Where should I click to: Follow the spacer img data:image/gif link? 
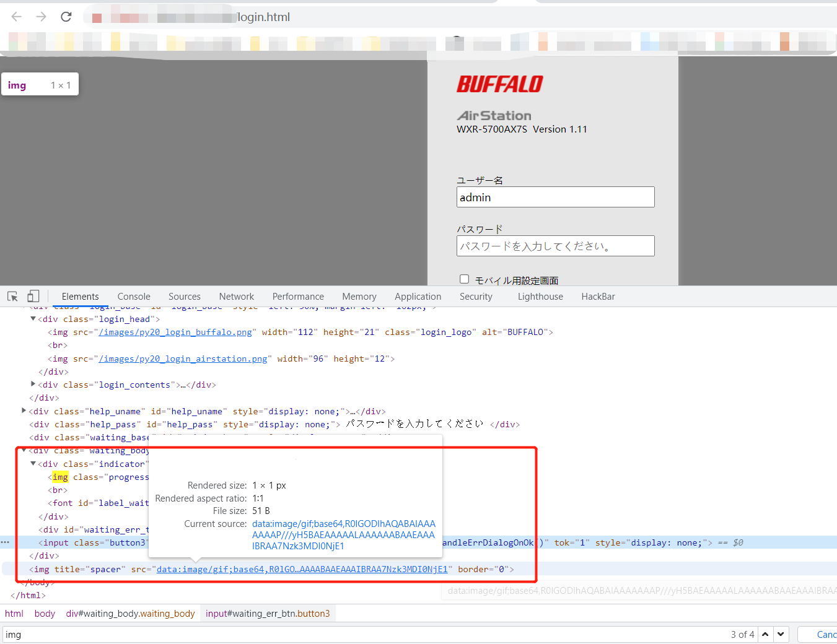point(302,569)
